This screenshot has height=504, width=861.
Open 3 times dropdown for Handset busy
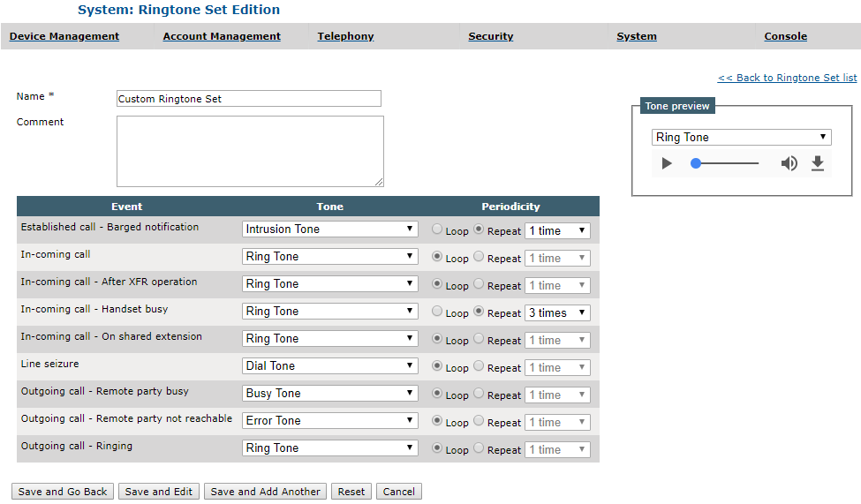click(x=557, y=313)
